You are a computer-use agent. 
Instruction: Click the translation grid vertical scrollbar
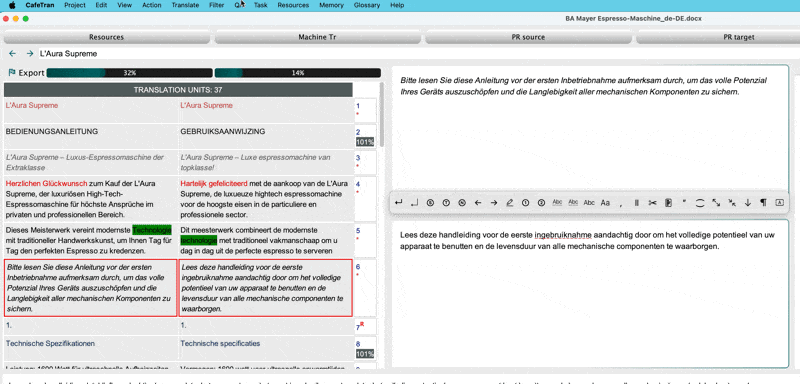[382, 115]
